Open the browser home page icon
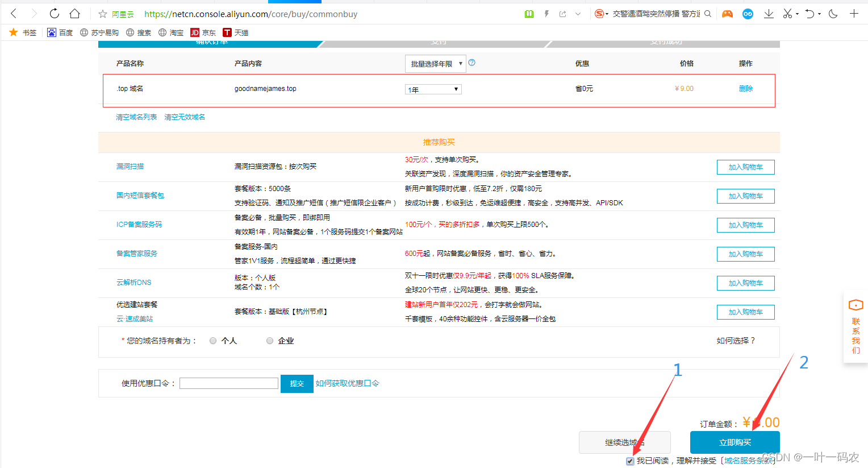 click(74, 14)
